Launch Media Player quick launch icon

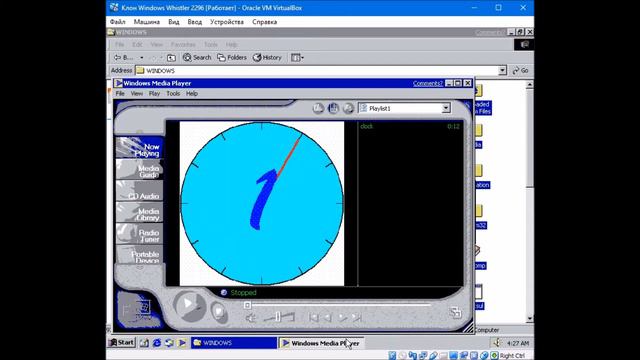click(182, 343)
